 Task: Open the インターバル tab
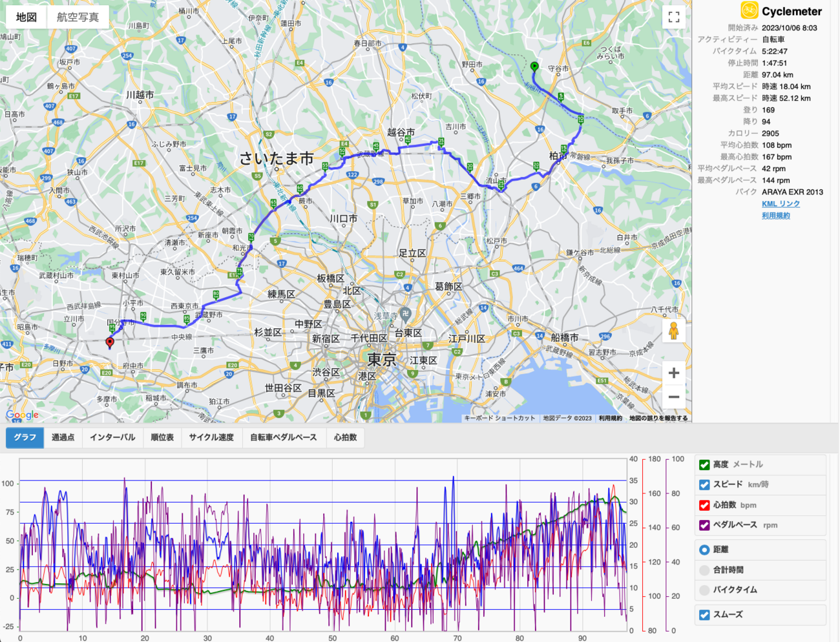click(x=112, y=437)
